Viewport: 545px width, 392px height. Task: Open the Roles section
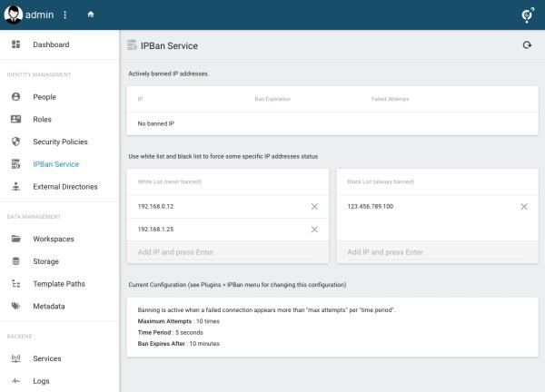click(x=59, y=119)
